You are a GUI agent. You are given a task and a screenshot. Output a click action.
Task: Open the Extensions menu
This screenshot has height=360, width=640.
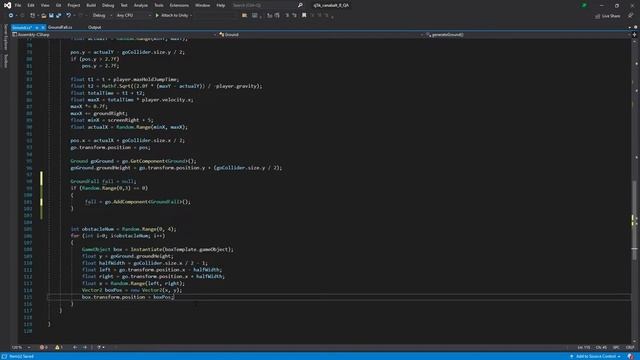tap(179, 5)
